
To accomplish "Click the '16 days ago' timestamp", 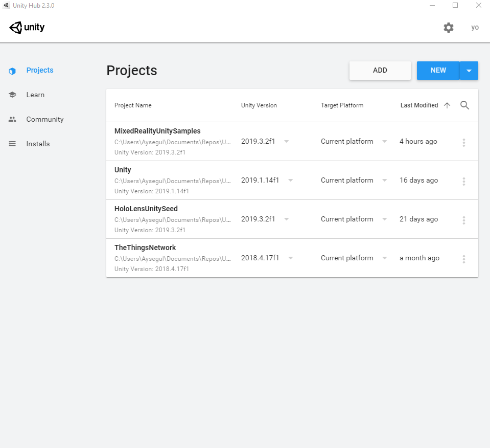I will (419, 180).
